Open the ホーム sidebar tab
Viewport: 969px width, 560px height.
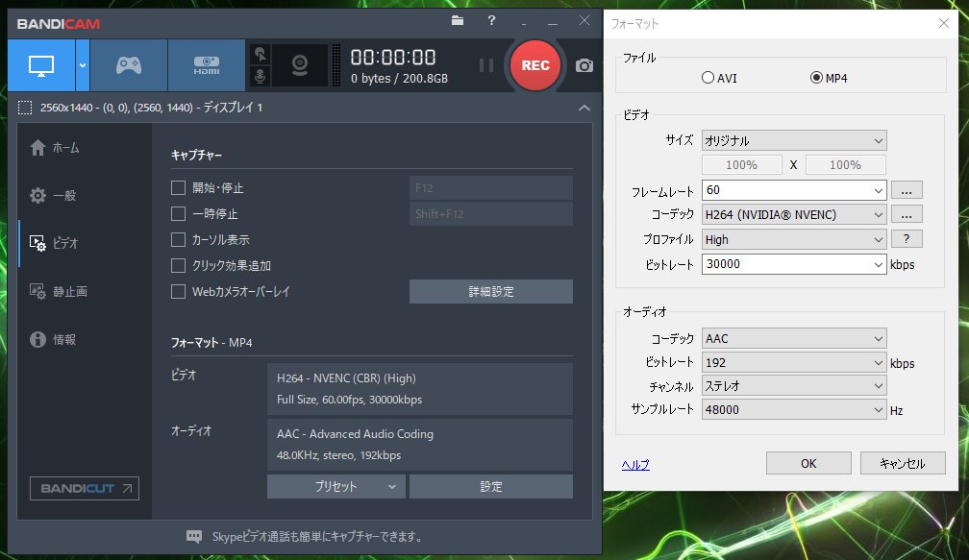[x=55, y=148]
